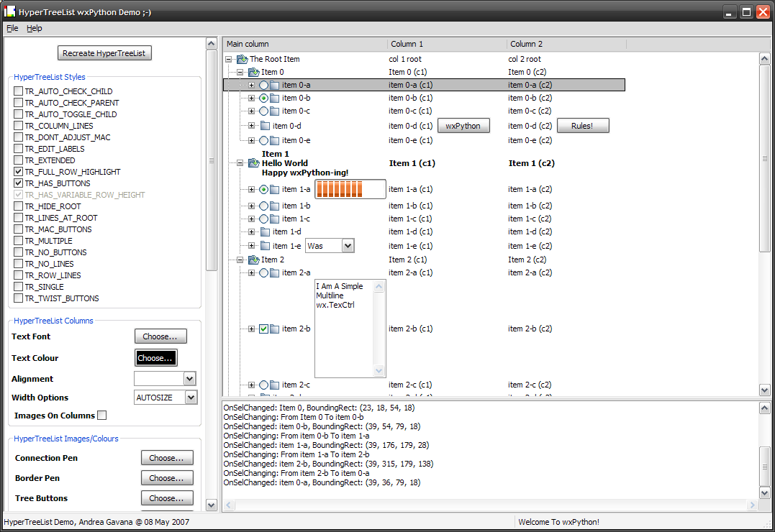Click the folder icon next to Item 2
This screenshot has height=532, width=775.
click(253, 260)
